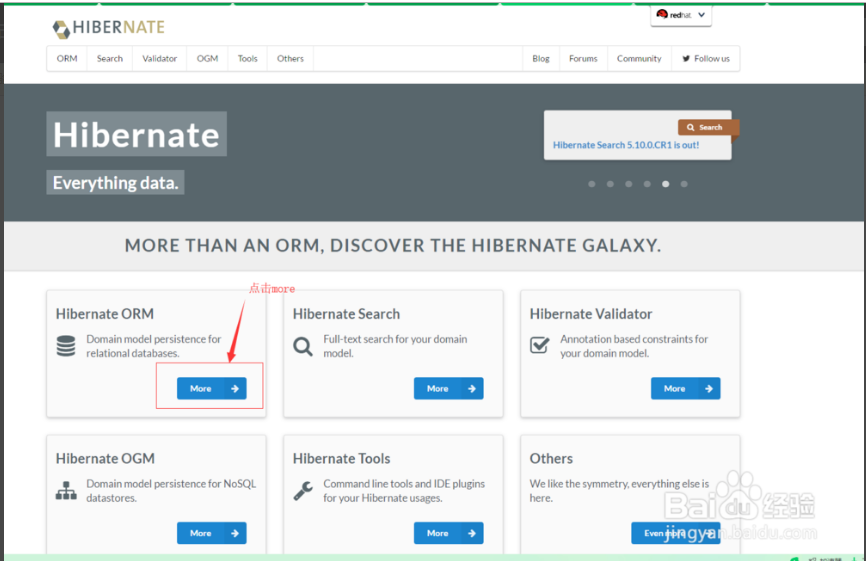
Task: Open the Tools navigation menu
Action: (247, 59)
